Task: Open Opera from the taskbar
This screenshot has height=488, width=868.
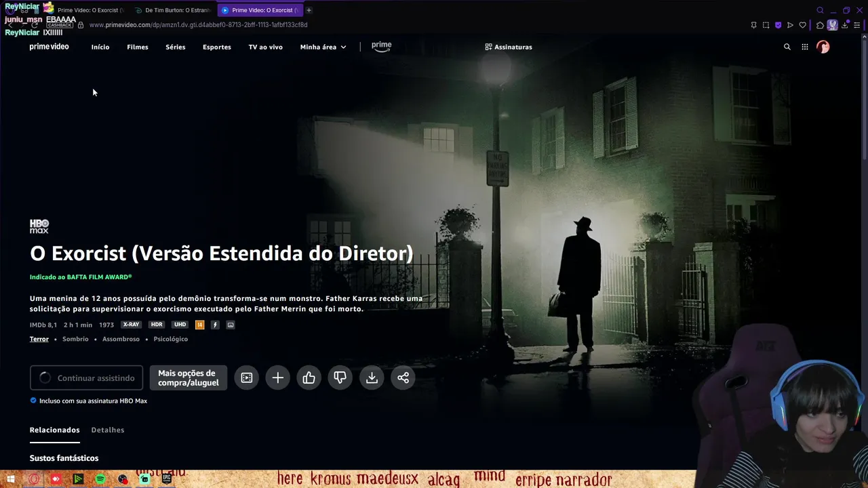Action: [x=34, y=479]
